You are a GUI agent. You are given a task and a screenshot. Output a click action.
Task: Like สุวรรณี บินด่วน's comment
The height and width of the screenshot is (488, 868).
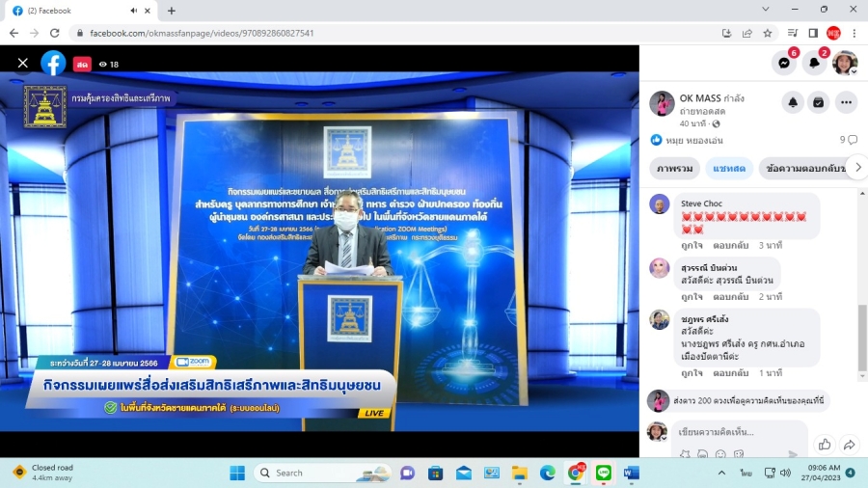coord(692,297)
